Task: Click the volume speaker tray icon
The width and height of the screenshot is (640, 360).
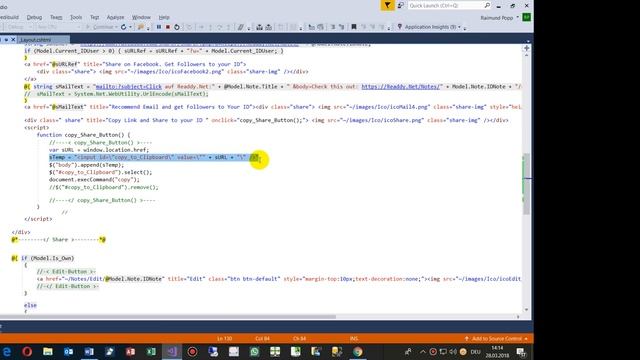Action: click(453, 351)
